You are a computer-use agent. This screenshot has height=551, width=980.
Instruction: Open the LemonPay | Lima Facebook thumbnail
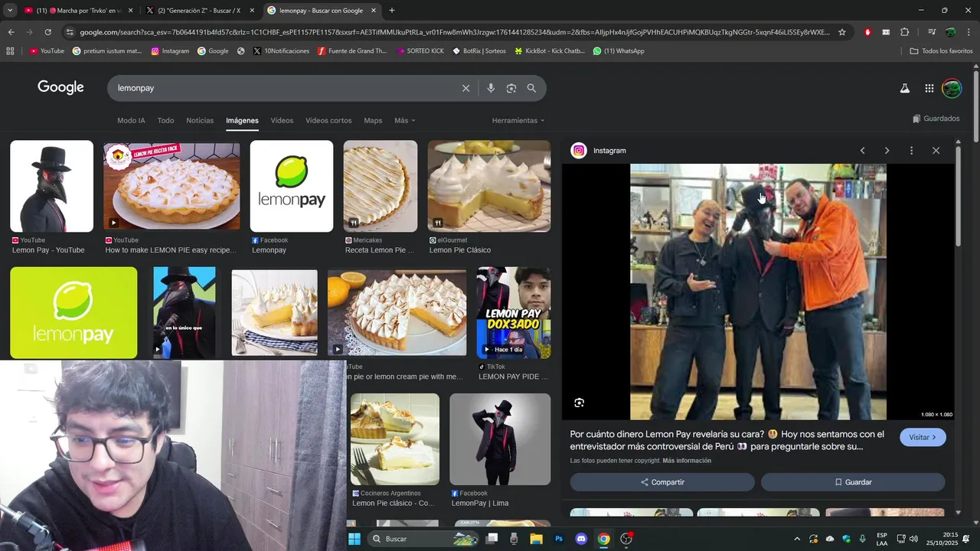(x=500, y=439)
